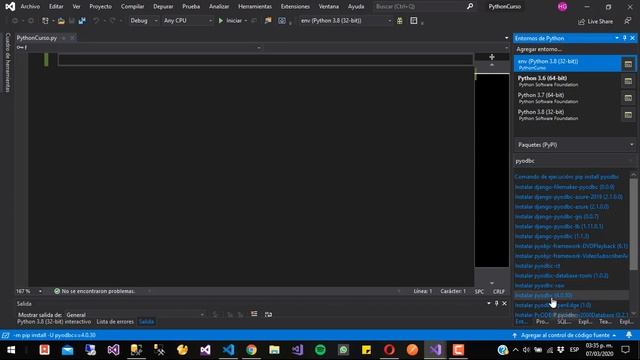Open the Proyecto menu

100,7
